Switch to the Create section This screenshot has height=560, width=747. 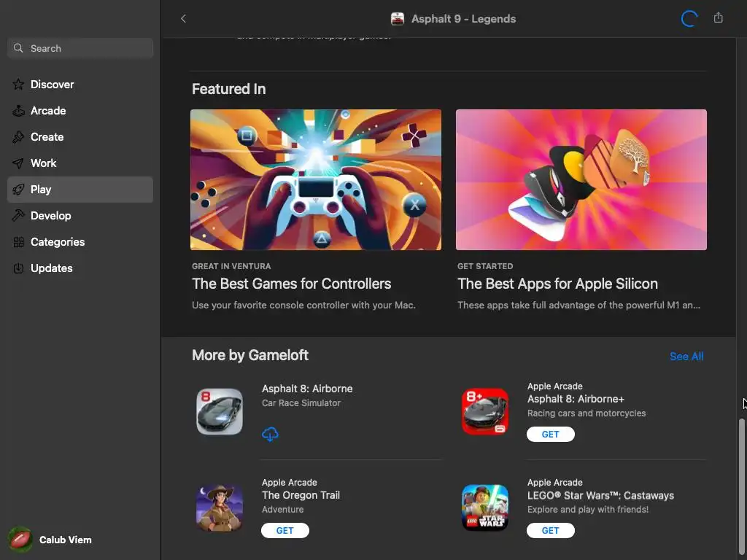pyautogui.click(x=80, y=137)
